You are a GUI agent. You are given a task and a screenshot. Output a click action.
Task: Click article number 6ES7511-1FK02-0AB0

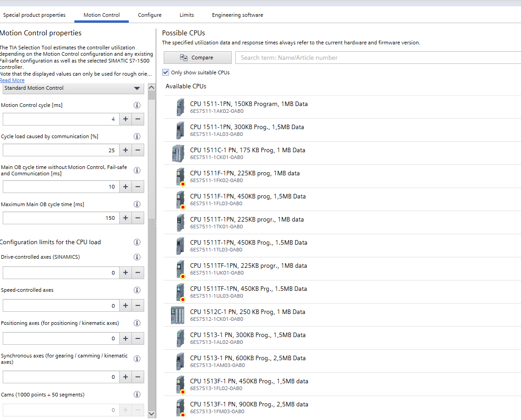(x=216, y=180)
